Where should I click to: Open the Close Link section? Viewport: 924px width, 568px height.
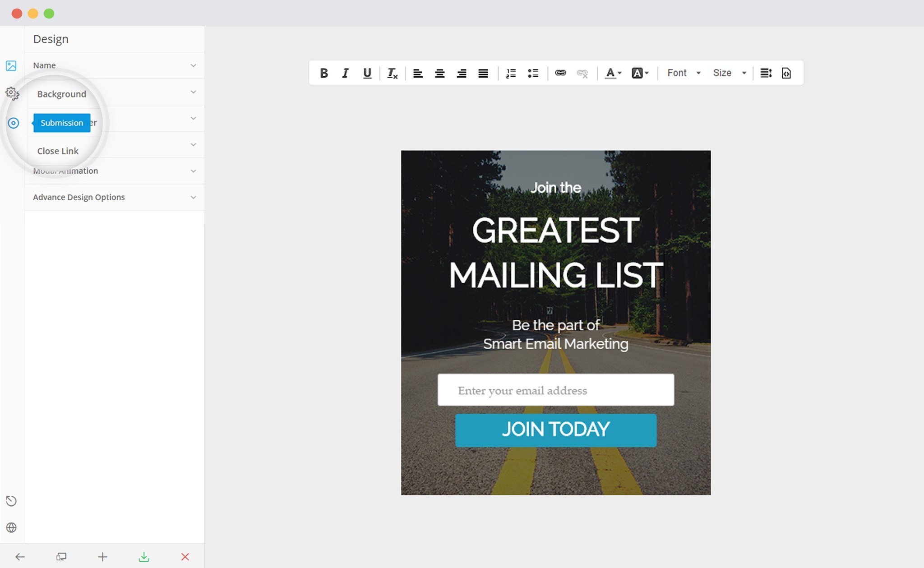[58, 151]
